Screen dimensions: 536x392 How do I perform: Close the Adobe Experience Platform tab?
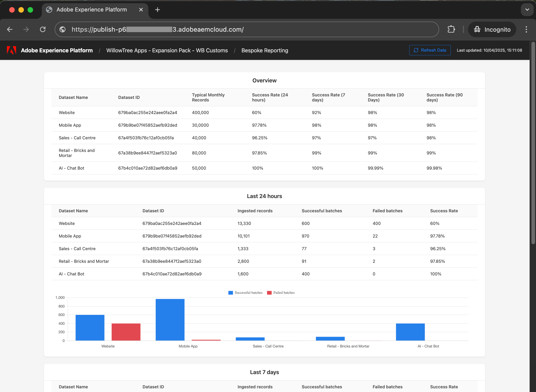click(141, 10)
